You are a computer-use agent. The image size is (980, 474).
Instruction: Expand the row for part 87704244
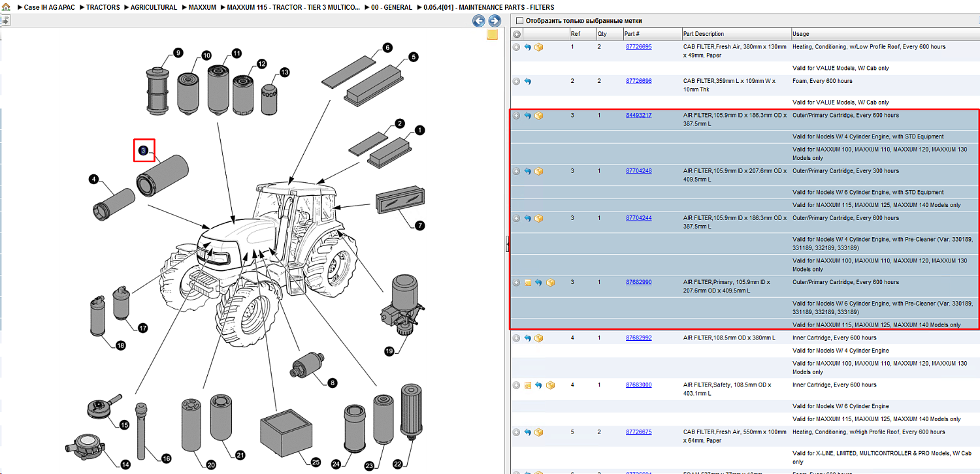pyautogui.click(x=517, y=219)
